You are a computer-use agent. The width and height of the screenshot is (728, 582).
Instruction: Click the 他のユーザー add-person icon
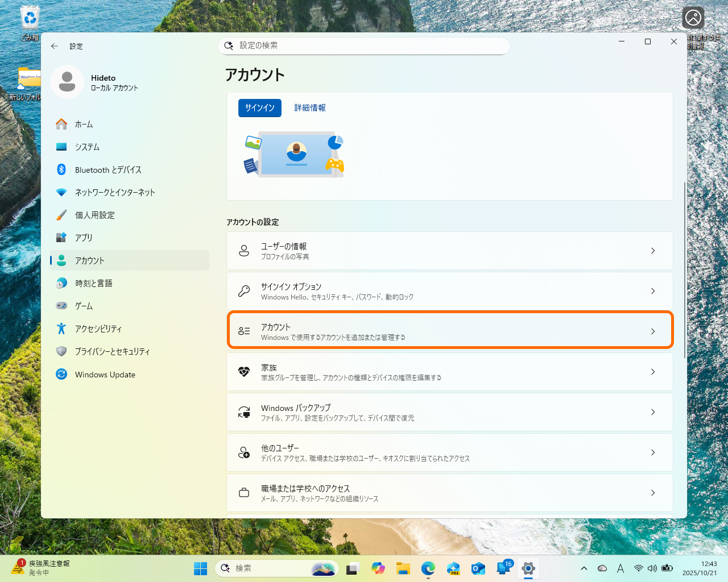pyautogui.click(x=244, y=452)
